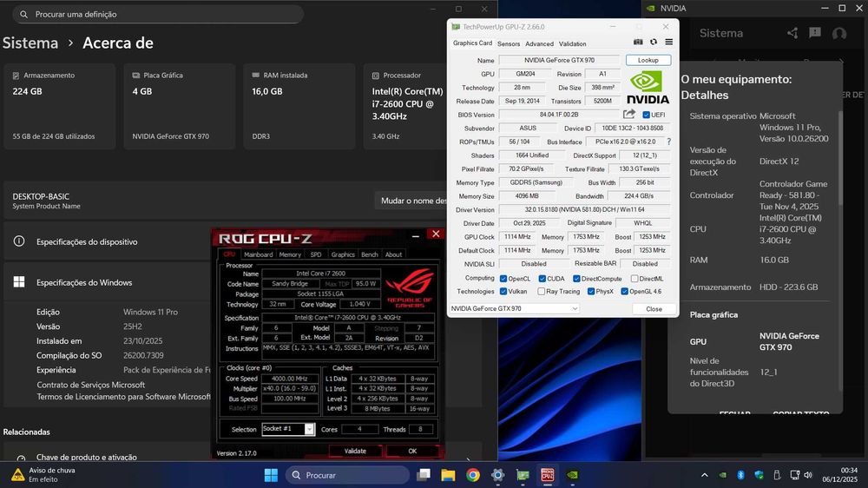Click the taskbar Procurar search box

point(348,475)
